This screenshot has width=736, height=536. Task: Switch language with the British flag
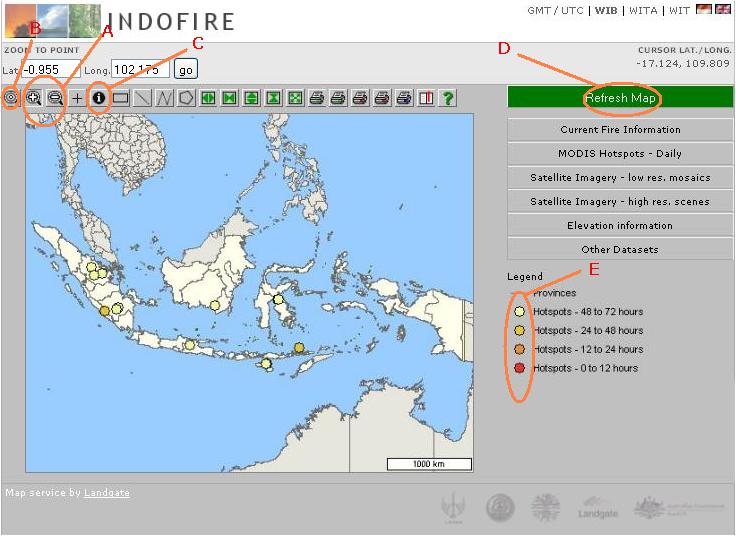pos(723,10)
